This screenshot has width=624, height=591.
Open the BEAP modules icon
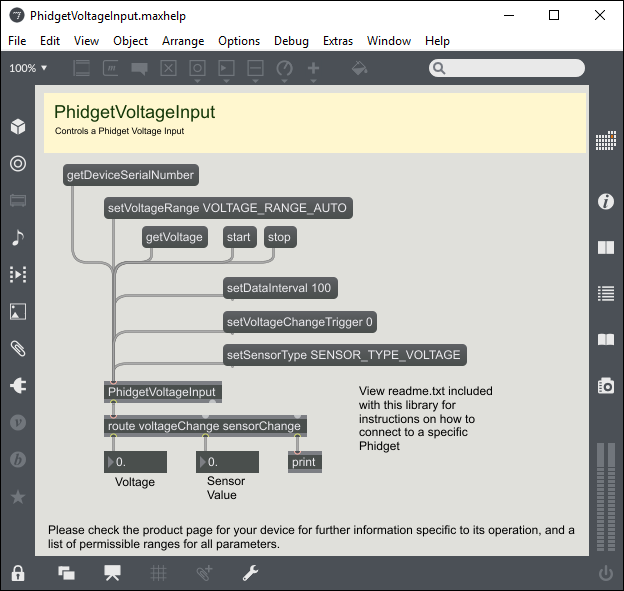click(18, 459)
